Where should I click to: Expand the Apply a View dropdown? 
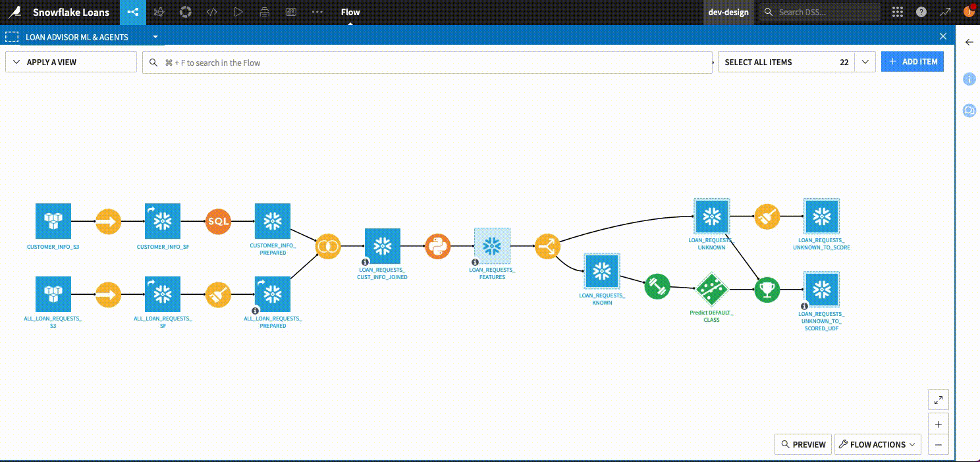[x=71, y=63]
